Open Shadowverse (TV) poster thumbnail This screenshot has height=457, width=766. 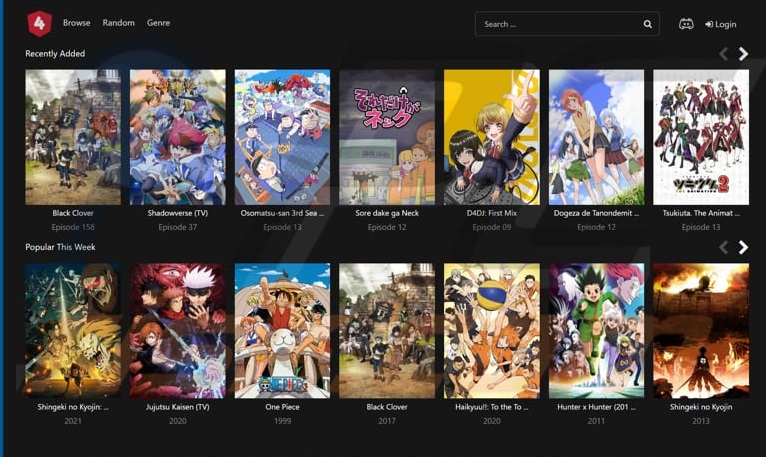coord(178,137)
